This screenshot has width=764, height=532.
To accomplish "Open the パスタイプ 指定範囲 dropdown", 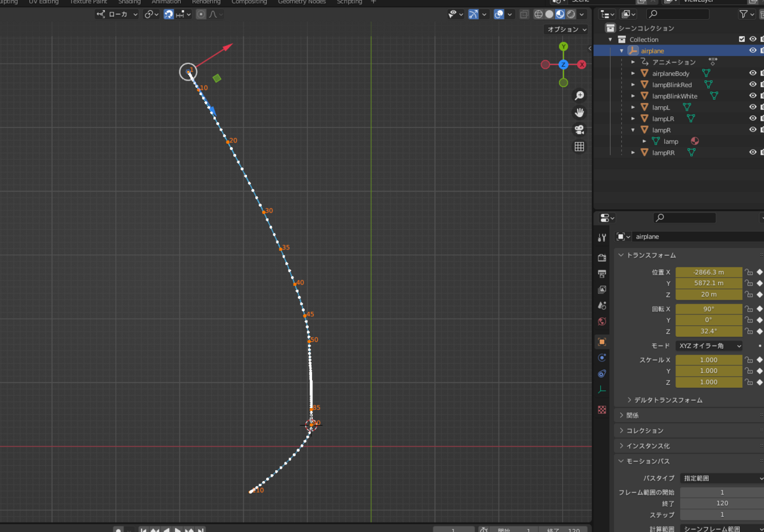I will (722, 478).
